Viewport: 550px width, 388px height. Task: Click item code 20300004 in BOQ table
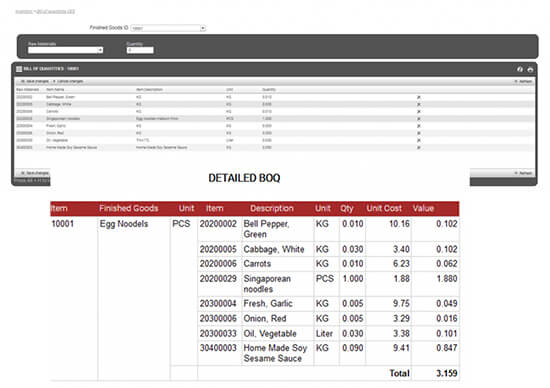click(218, 303)
